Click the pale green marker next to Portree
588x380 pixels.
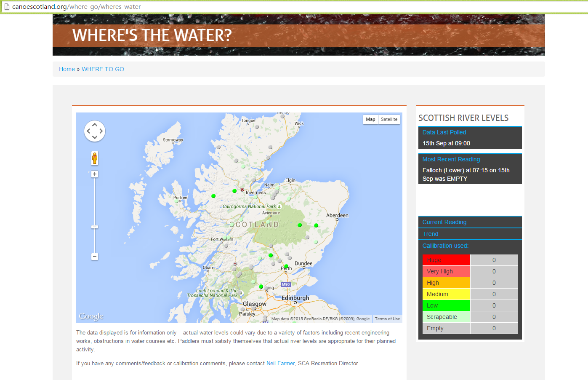176,201
